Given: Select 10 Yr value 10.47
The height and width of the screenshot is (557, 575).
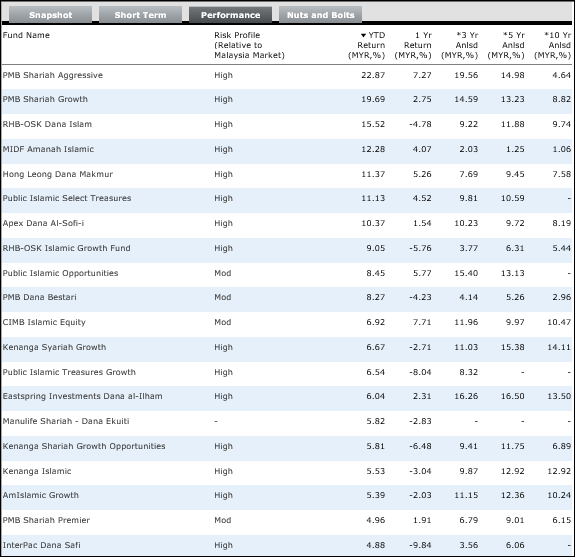Looking at the screenshot, I should click(559, 322).
